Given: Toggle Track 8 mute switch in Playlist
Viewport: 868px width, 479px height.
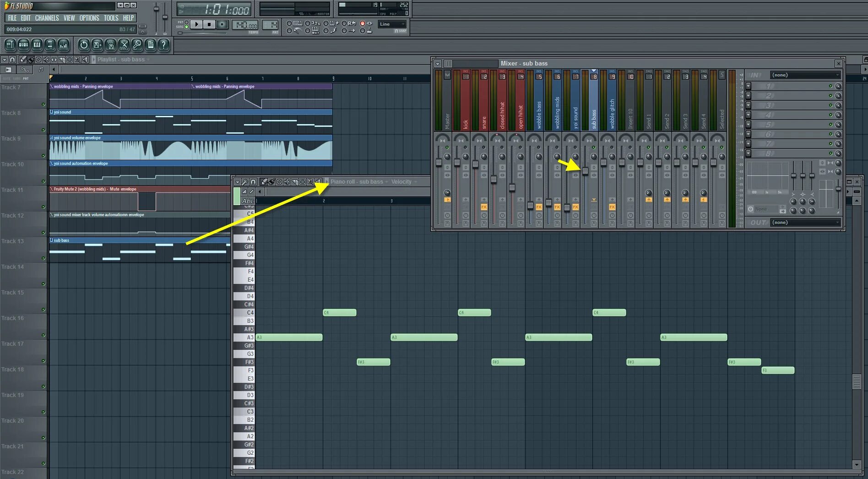Looking at the screenshot, I should pos(43,130).
